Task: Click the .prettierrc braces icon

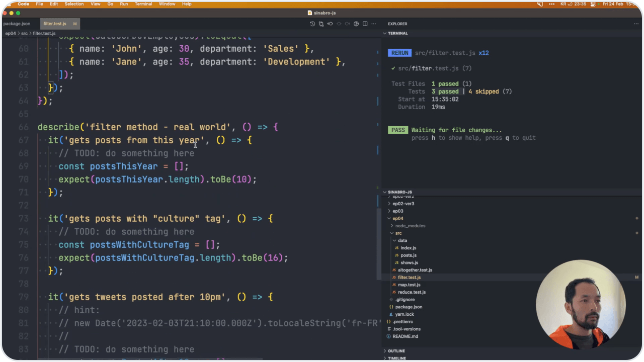Action: (x=388, y=321)
